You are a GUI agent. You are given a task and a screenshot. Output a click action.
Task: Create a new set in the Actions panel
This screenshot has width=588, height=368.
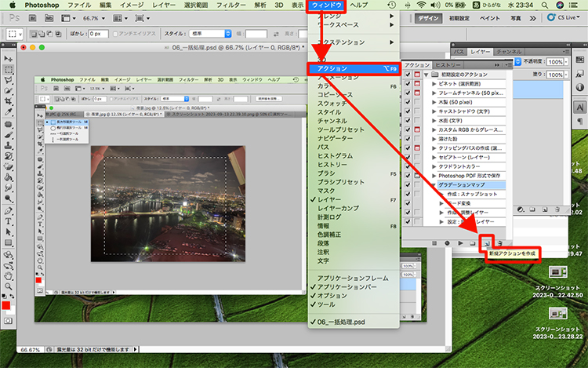point(473,243)
